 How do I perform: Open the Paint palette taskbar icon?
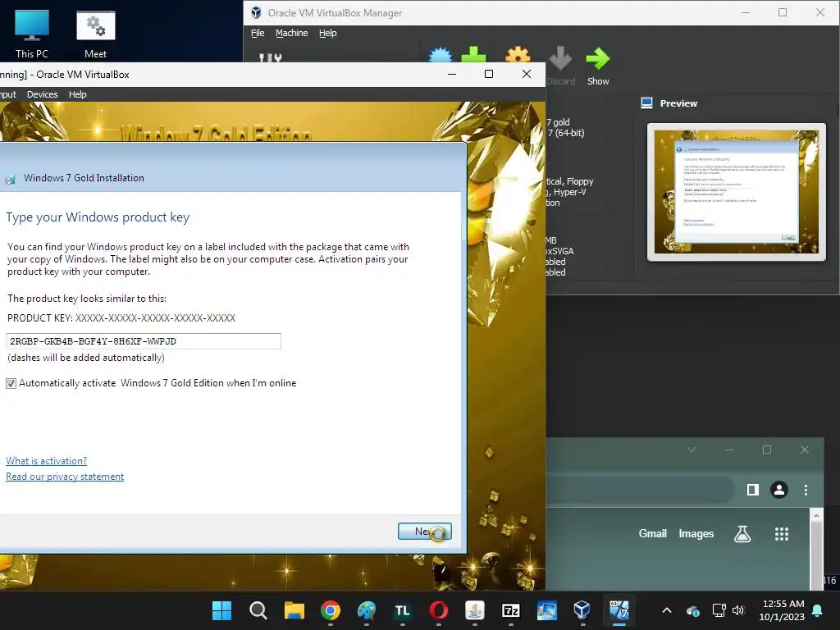tap(367, 610)
